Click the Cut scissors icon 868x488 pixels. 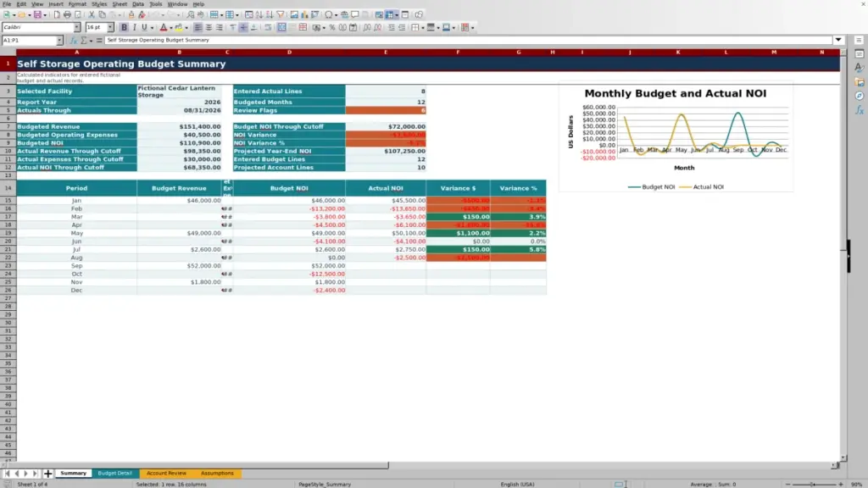pos(92,14)
